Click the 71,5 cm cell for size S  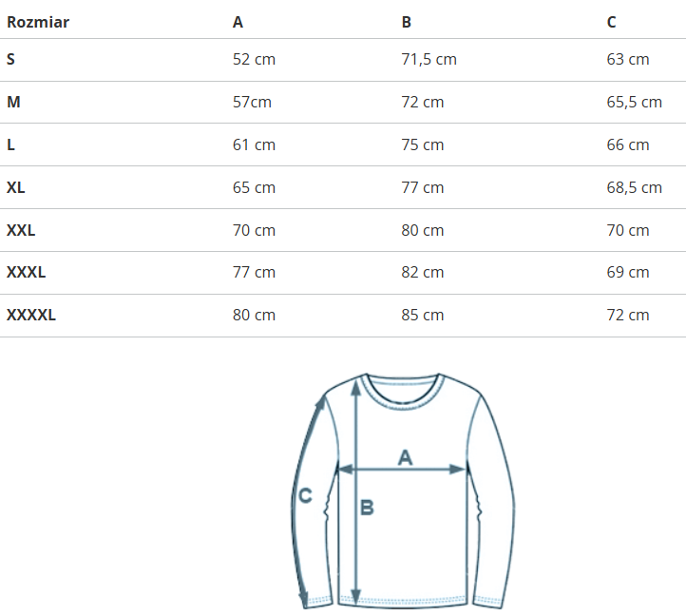pyautogui.click(x=429, y=59)
